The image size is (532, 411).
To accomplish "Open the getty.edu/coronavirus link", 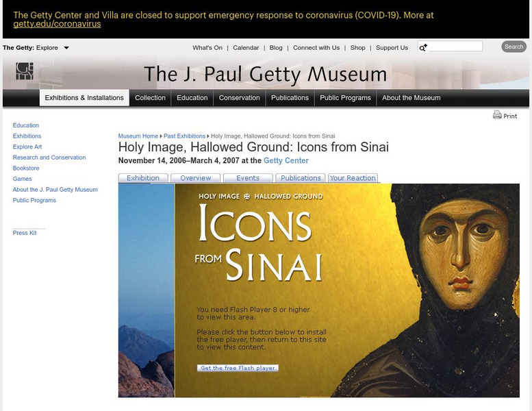I will (57, 24).
